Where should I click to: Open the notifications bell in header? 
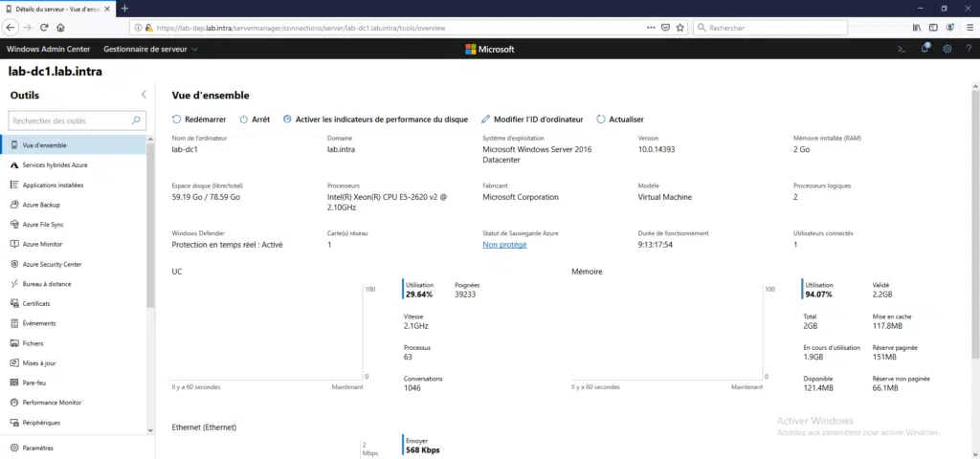(925, 49)
